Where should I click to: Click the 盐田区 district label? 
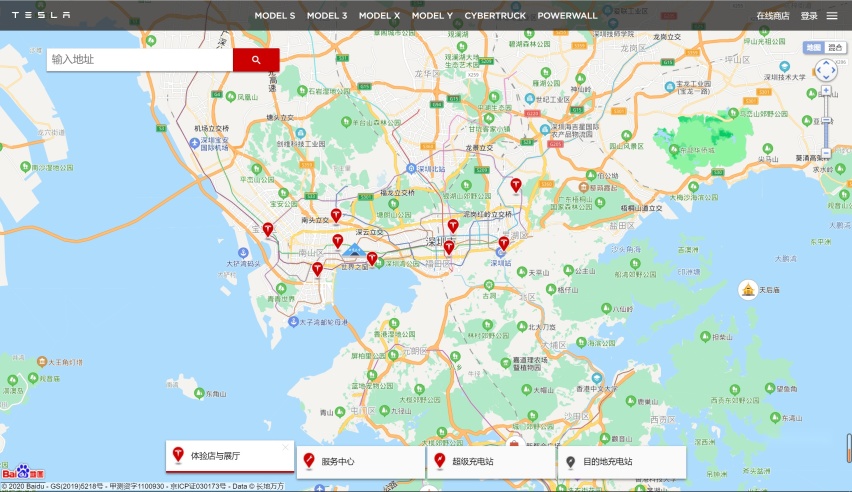pyautogui.click(x=622, y=226)
